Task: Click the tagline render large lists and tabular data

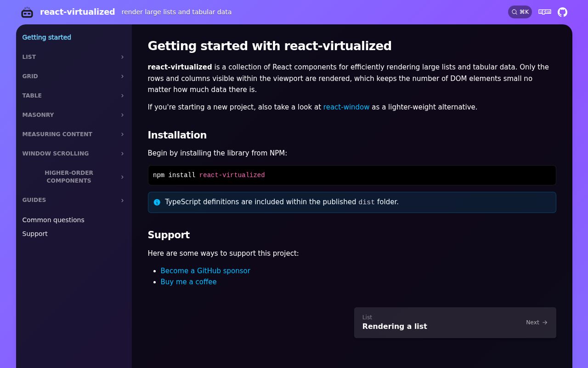Action: 176,12
